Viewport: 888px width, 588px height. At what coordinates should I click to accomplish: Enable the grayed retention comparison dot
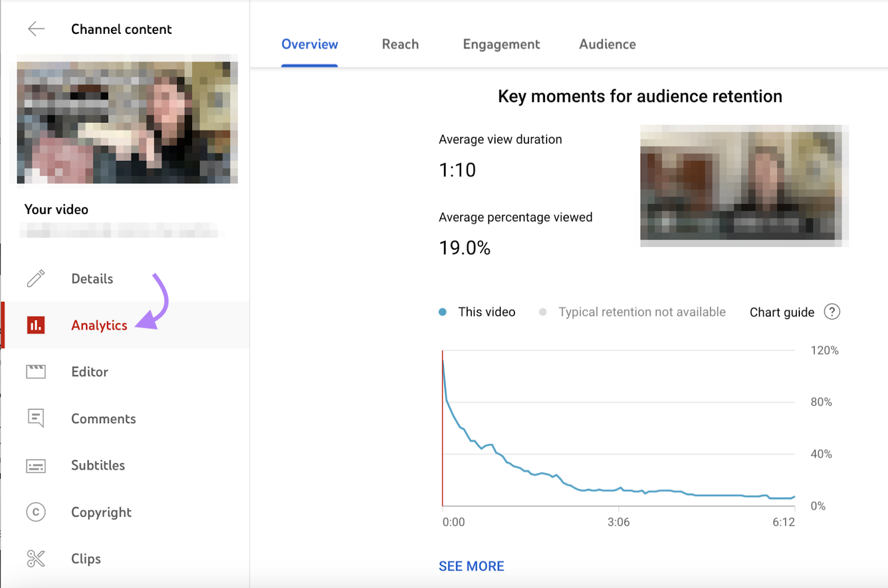(542, 312)
